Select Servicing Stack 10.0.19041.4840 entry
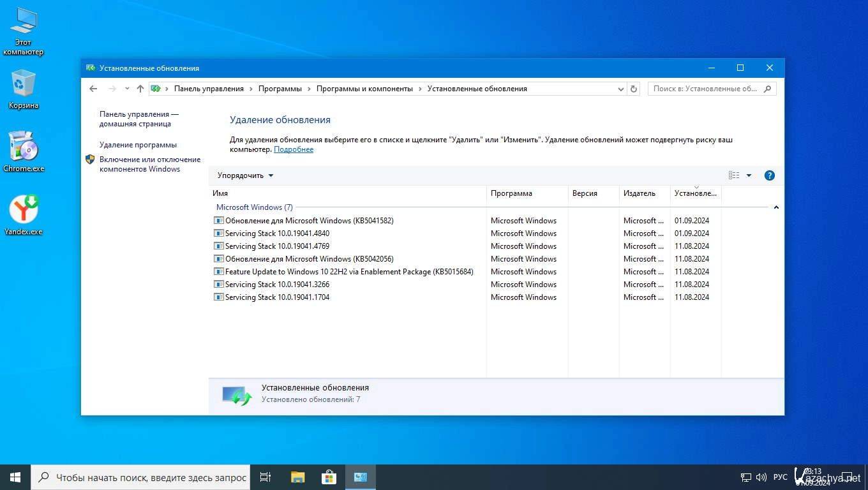 tap(277, 234)
